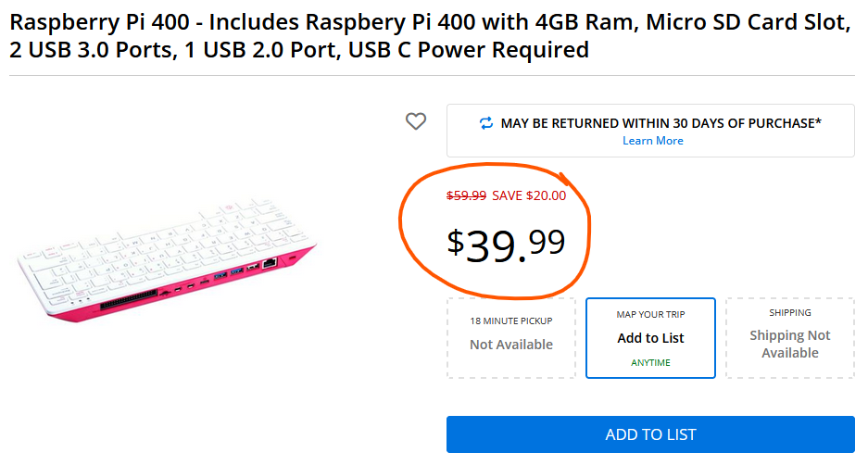This screenshot has width=868, height=465.
Task: Click the 18 MINUTE PICKUP heading
Action: coord(511,321)
